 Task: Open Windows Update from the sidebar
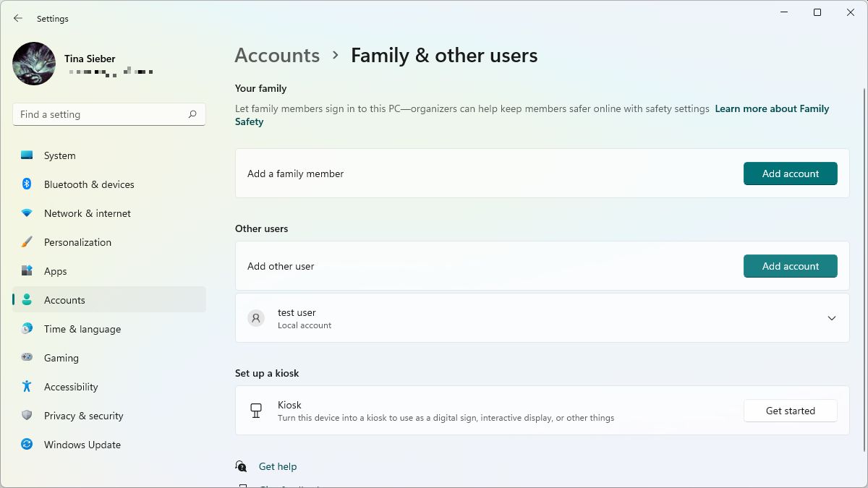[x=82, y=445]
